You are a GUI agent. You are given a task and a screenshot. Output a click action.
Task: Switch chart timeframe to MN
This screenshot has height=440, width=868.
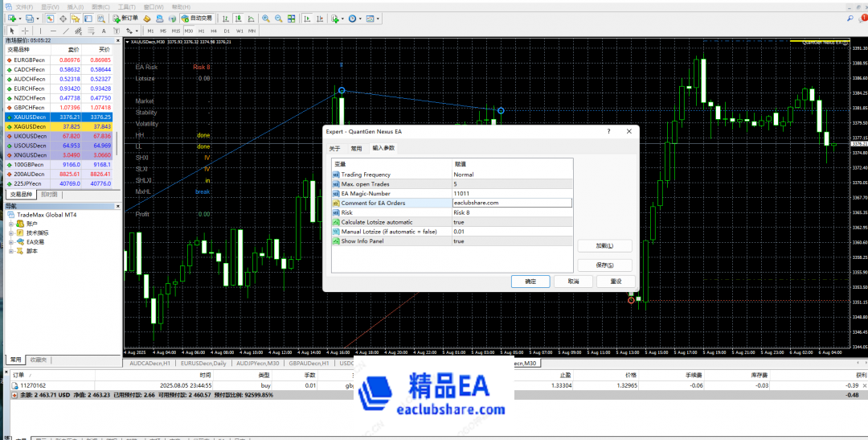click(x=252, y=31)
